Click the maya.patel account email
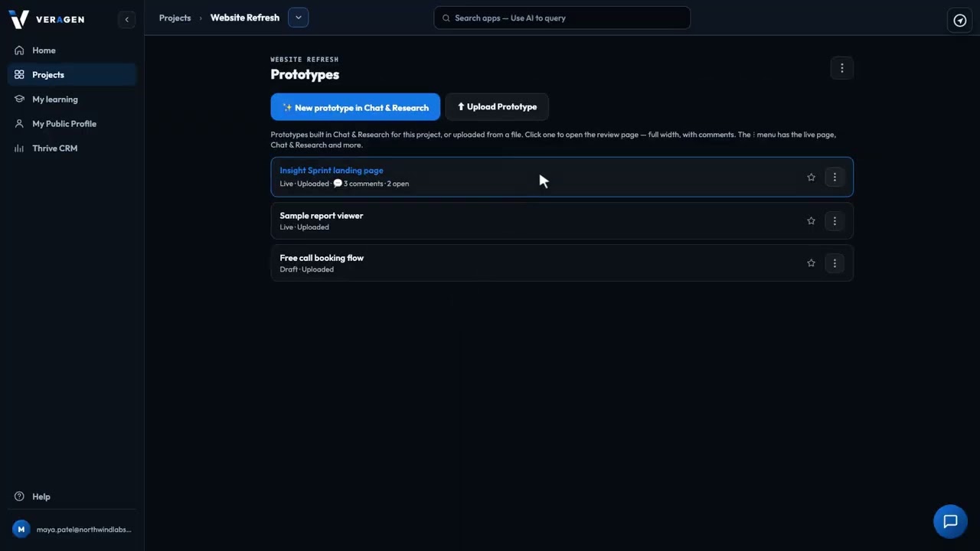Image resolution: width=980 pixels, height=551 pixels. [84, 530]
